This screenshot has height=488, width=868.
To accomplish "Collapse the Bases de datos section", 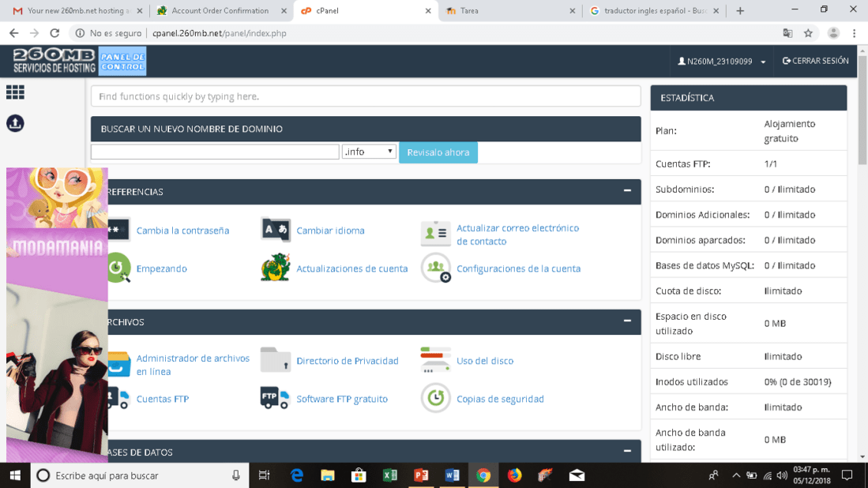I will [627, 452].
